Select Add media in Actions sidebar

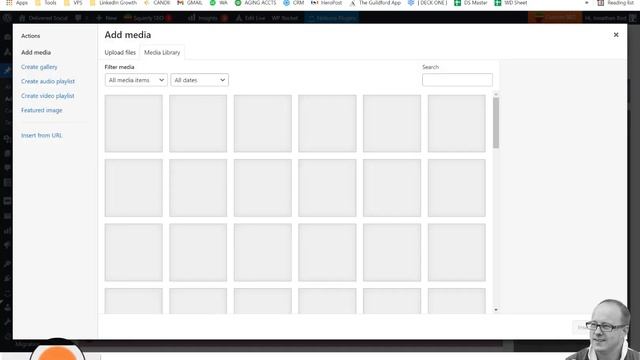click(x=36, y=52)
